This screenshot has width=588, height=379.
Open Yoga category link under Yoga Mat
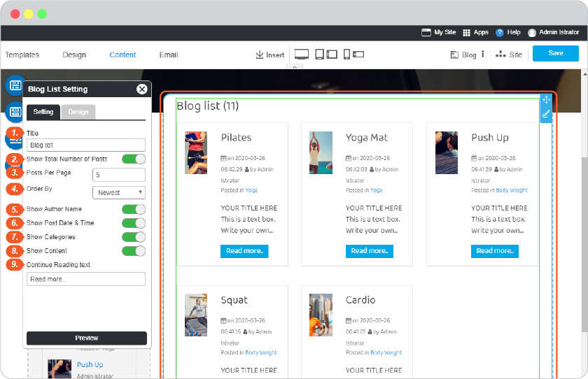click(x=376, y=190)
